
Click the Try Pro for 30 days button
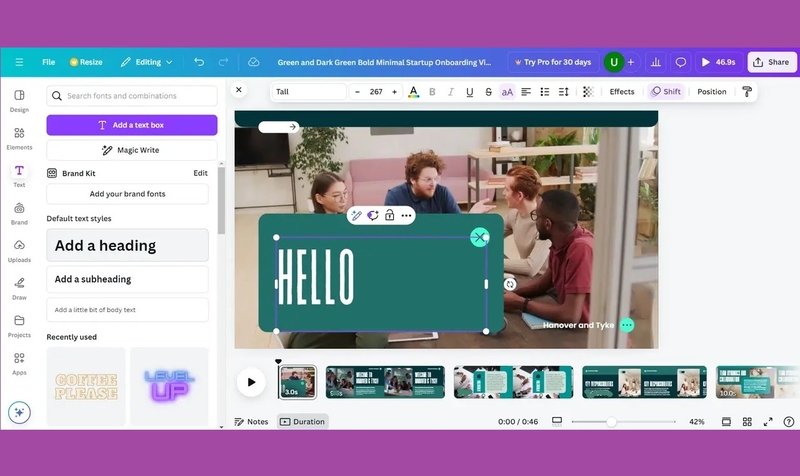tap(553, 62)
